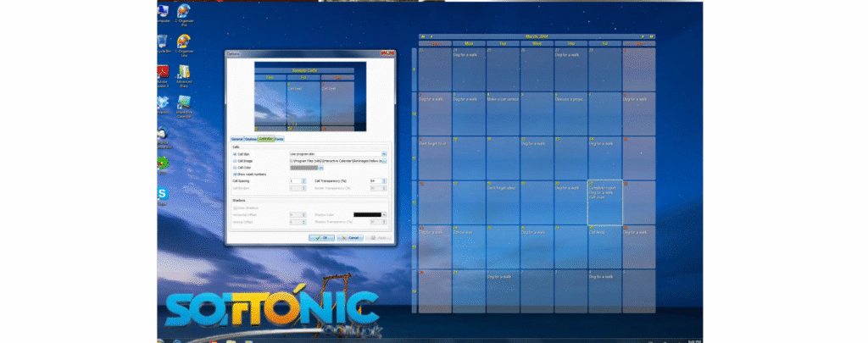868x343 pixels.
Task: Select the Cell Skin radio option
Action: click(x=235, y=154)
